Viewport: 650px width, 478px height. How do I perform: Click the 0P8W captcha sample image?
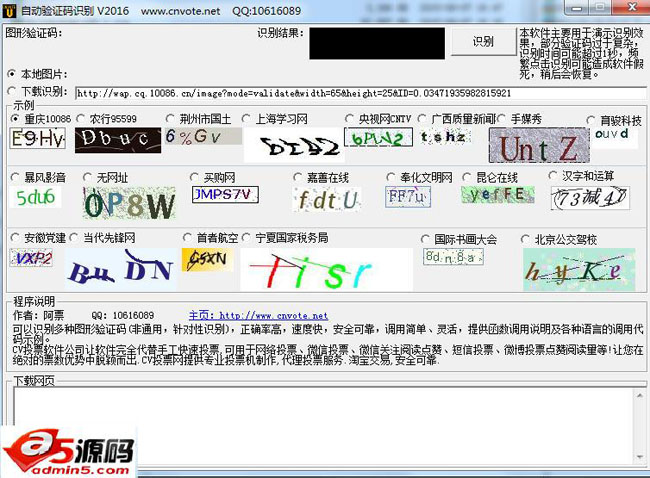[129, 203]
